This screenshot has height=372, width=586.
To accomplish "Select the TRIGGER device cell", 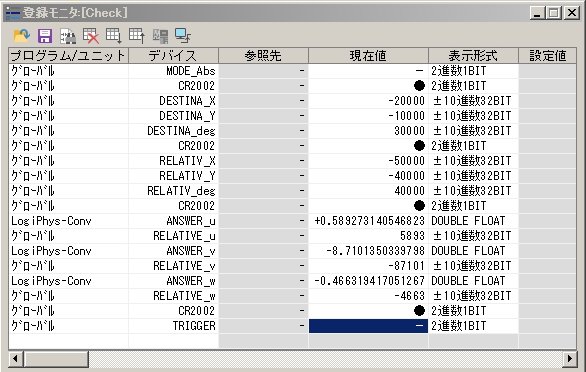I will [x=173, y=326].
